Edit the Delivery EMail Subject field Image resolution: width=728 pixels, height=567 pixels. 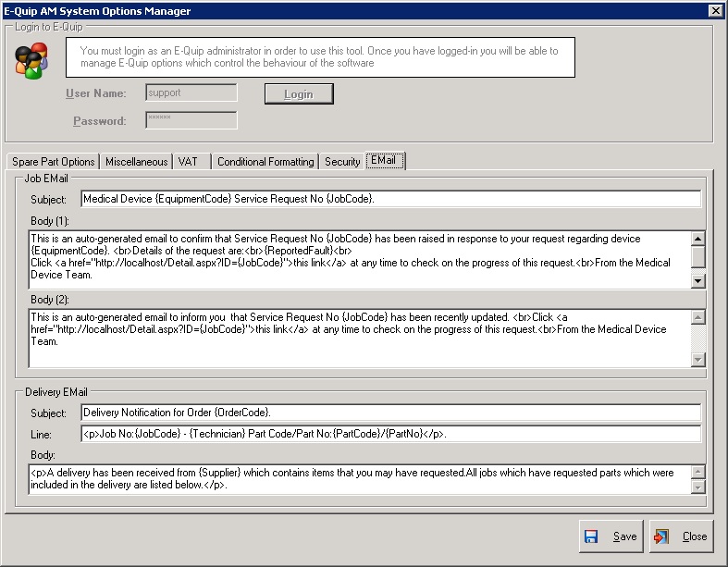click(390, 413)
